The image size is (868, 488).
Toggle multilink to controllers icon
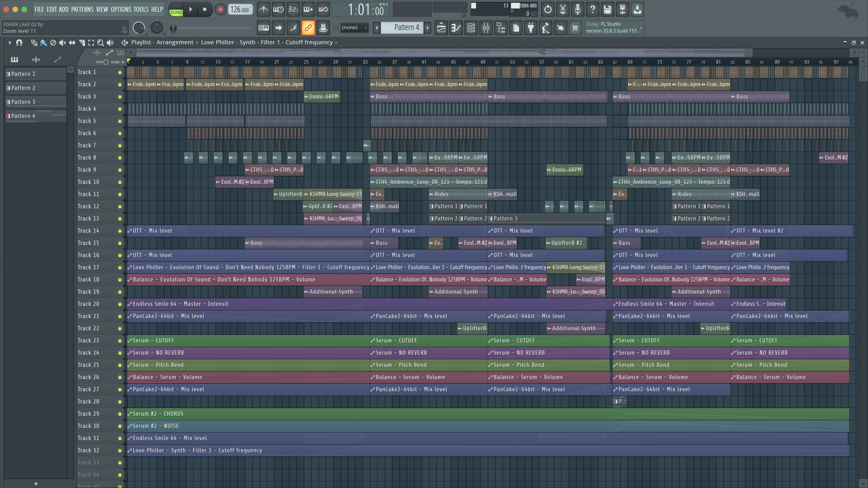[323, 28]
